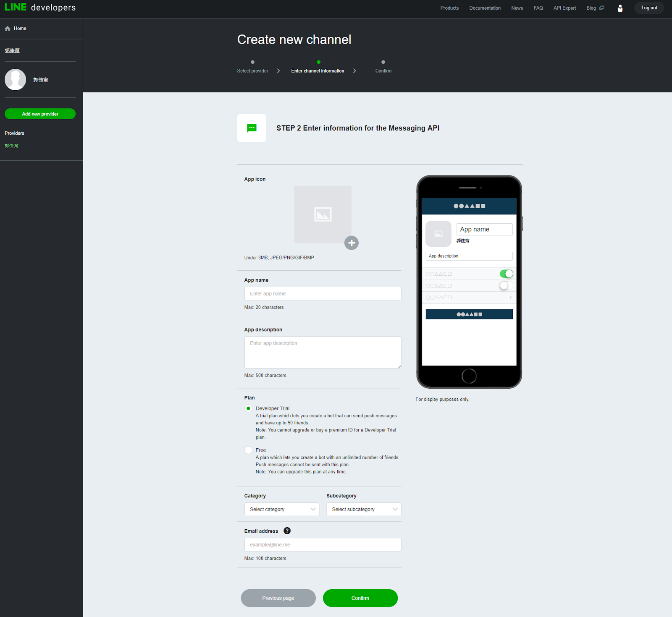Click the chevron after Enter channel information
This screenshot has height=617, width=672.
click(354, 71)
